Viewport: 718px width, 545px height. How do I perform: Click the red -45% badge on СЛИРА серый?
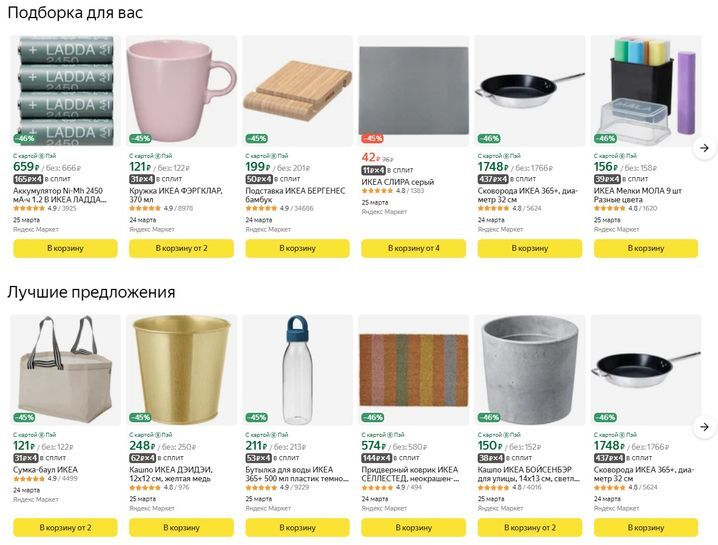coord(373,138)
